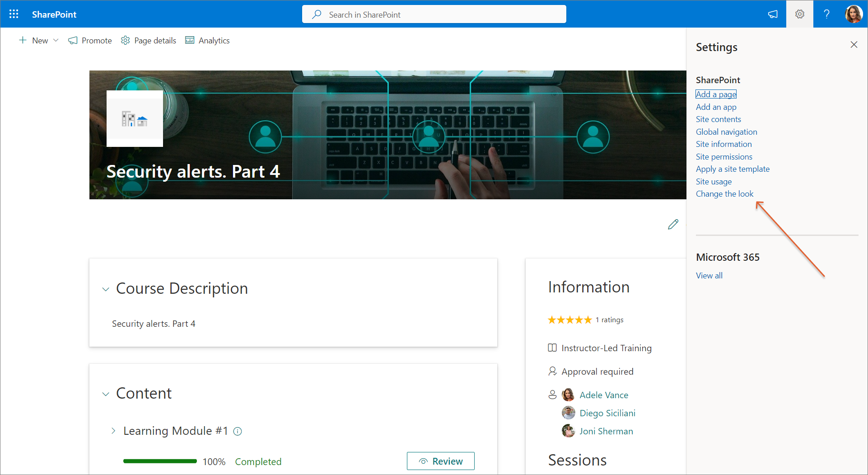Click the info icon beside Learning Module #1
868x475 pixels.
[238, 431]
